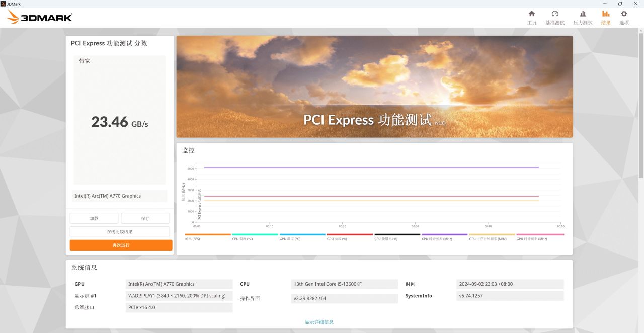
Task: Click the 3DMark title bar app icon
Action: pos(3,4)
